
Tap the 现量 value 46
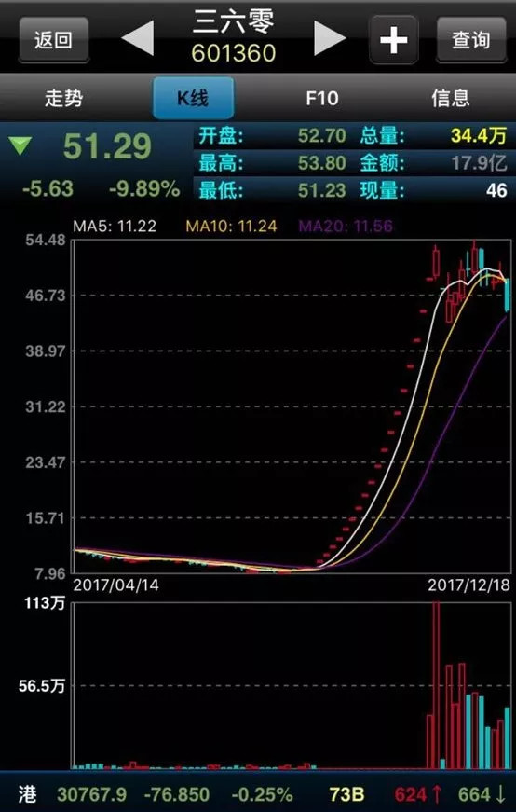496,190
